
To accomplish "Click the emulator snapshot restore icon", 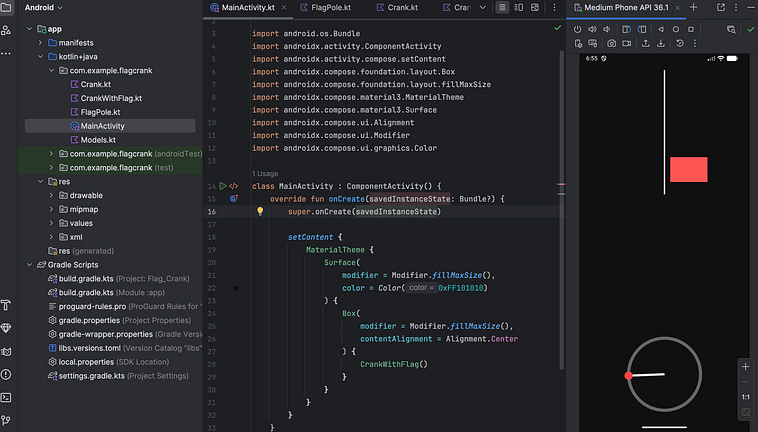I will click(x=680, y=43).
